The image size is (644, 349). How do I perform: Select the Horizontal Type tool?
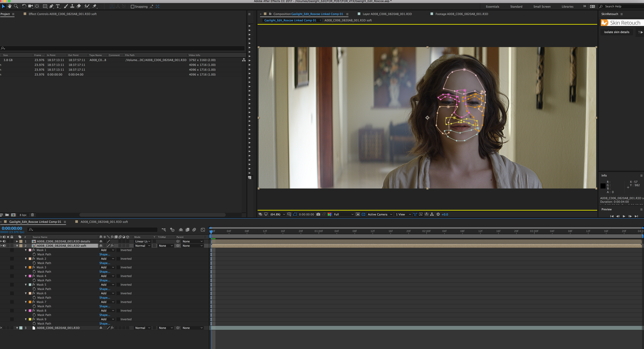click(x=58, y=6)
